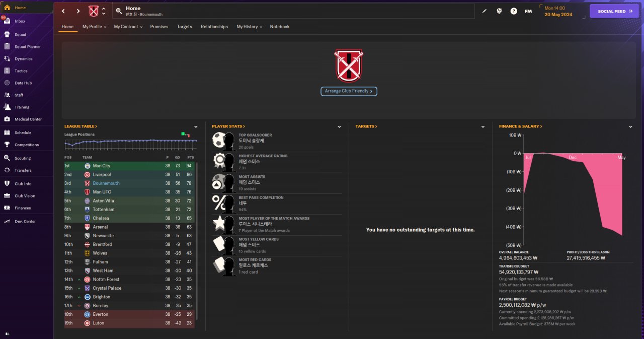Open Competitions trophy icon
This screenshot has width=644, height=339.
pyautogui.click(x=7, y=145)
